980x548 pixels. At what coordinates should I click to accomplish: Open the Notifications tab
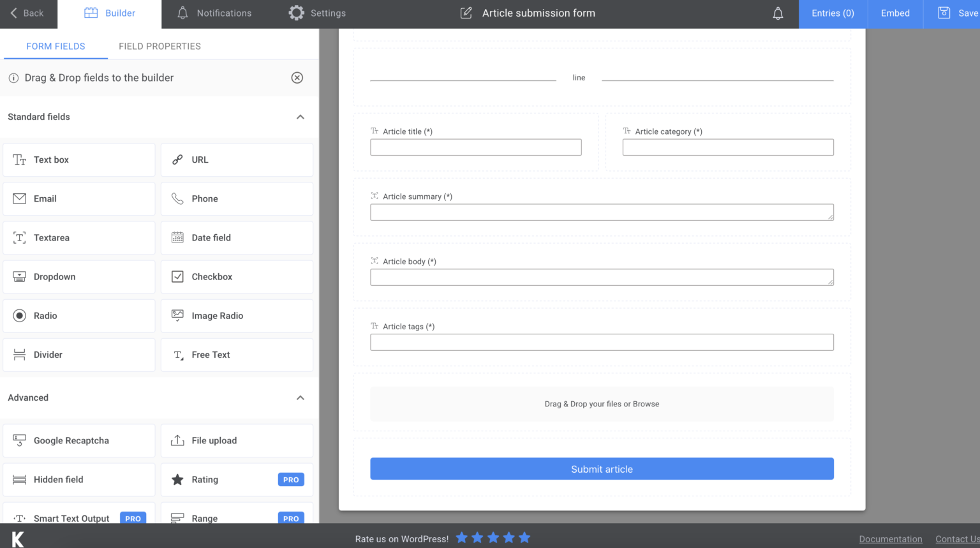coord(214,13)
